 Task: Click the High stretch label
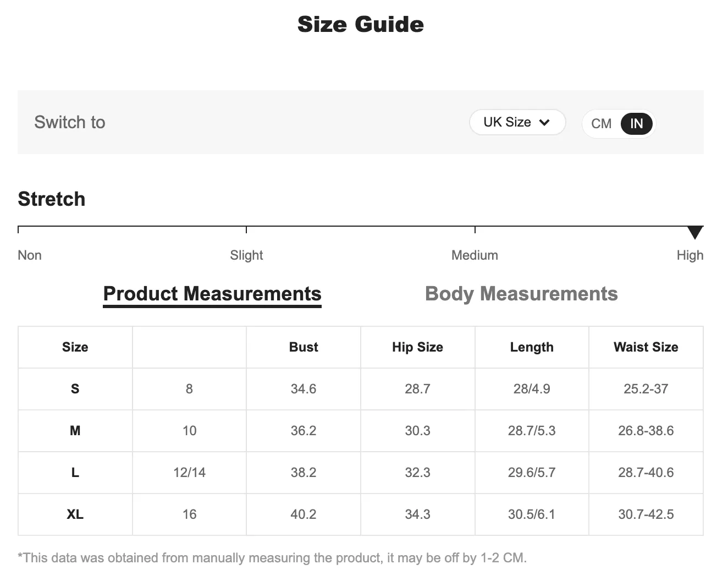690,255
